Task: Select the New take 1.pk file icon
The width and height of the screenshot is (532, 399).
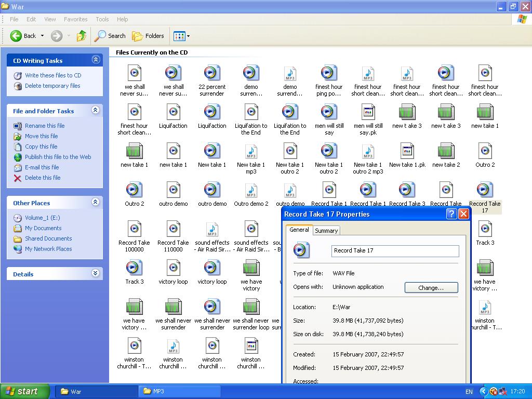Action: coord(407,152)
